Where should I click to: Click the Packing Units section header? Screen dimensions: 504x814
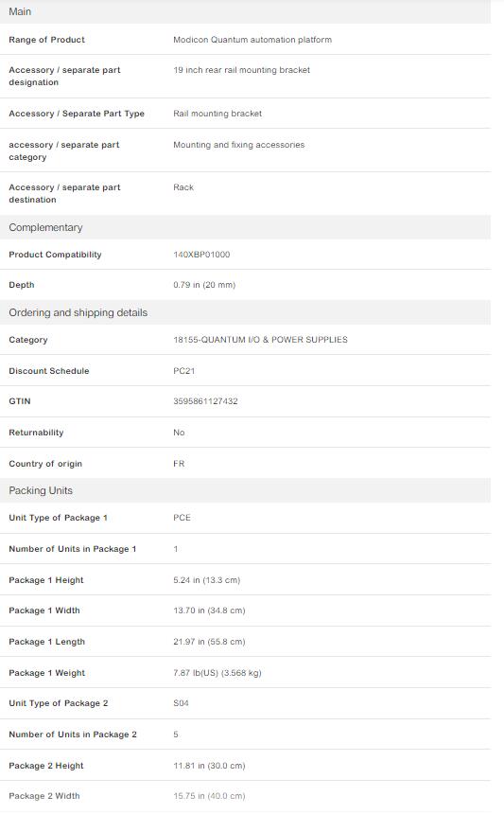click(245, 490)
